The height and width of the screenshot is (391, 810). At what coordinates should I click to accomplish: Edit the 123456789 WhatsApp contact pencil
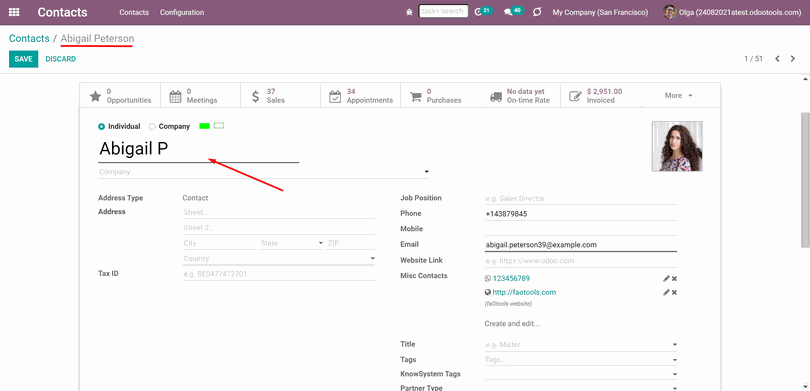click(666, 278)
